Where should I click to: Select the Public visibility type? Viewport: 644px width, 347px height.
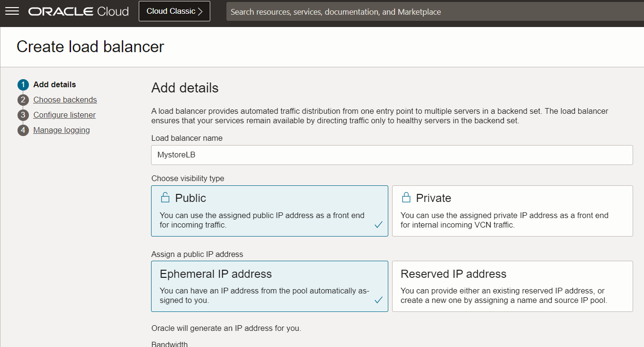269,211
